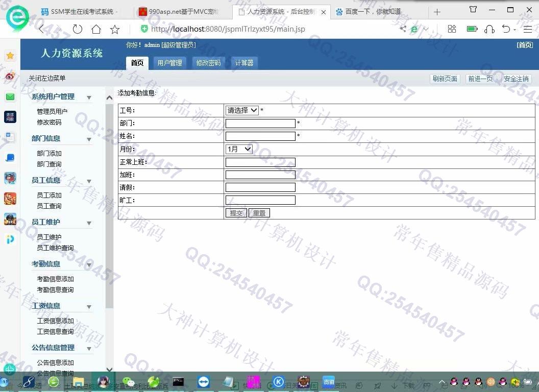539x392 pixels.
Task: Open document icon in sidebar
Action: (10, 137)
